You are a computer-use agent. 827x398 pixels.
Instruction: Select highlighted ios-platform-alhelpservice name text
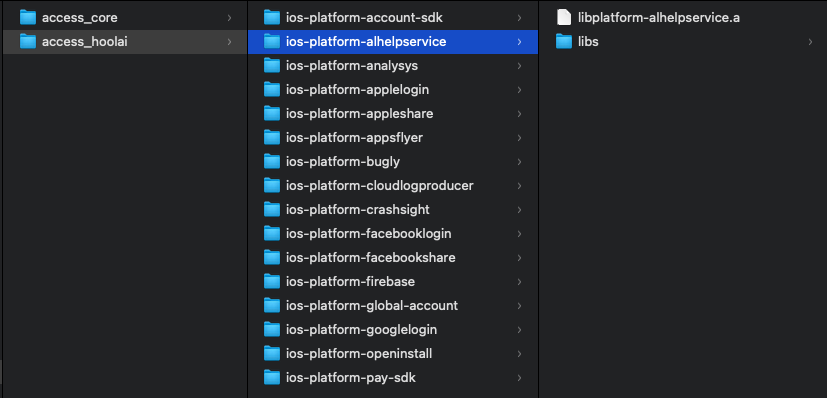click(366, 42)
